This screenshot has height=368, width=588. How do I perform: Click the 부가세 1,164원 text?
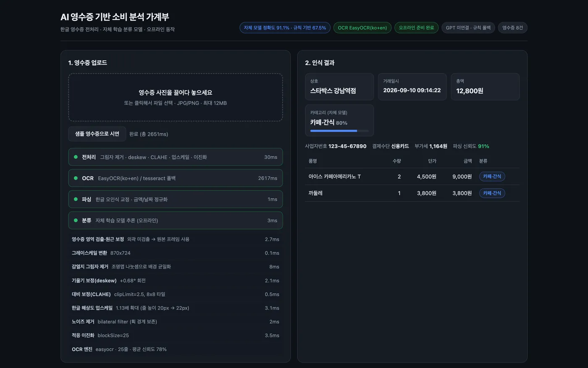click(x=430, y=146)
